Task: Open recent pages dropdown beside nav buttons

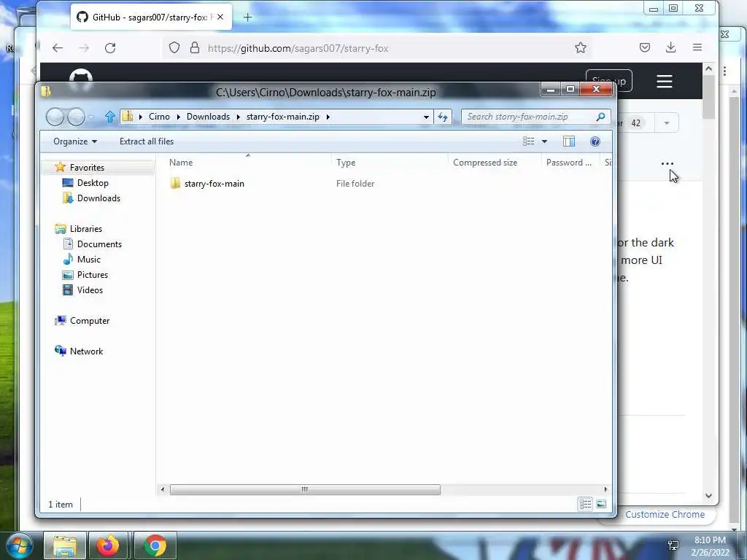Action: pos(91,117)
